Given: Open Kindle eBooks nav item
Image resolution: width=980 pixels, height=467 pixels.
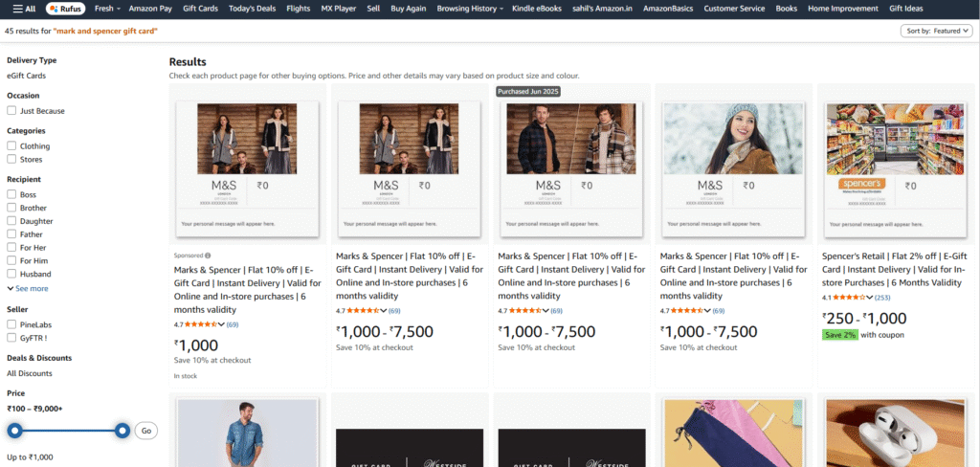Looking at the screenshot, I should pyautogui.click(x=536, y=9).
